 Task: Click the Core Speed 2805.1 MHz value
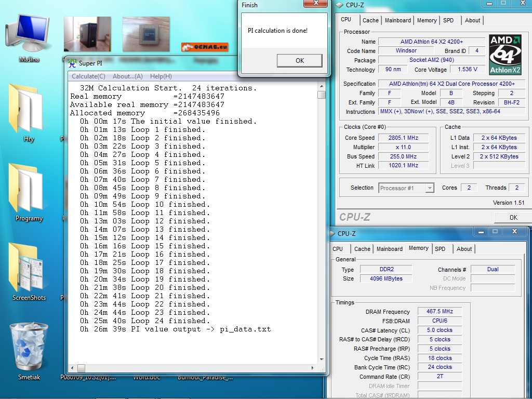[403, 138]
